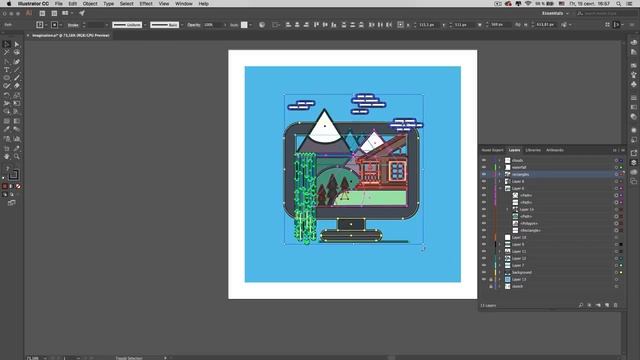Open the Apple menu
The image size is (640, 360).
pos(8,4)
